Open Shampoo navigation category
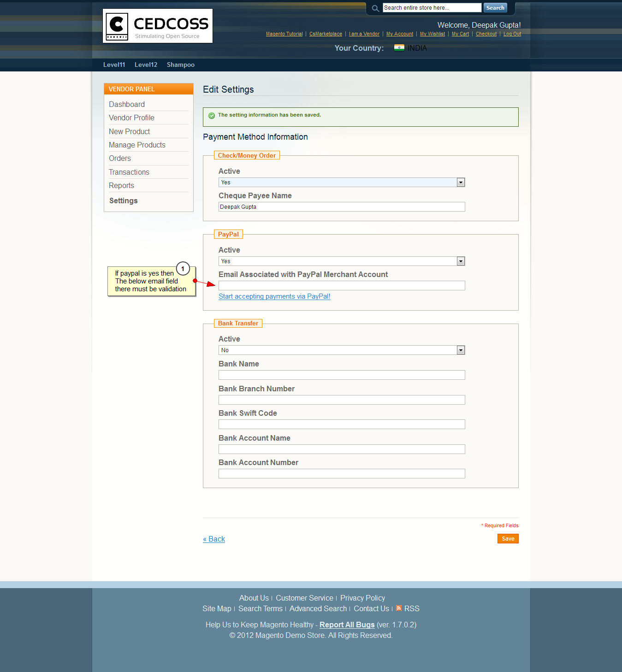The image size is (622, 672). pyautogui.click(x=181, y=65)
